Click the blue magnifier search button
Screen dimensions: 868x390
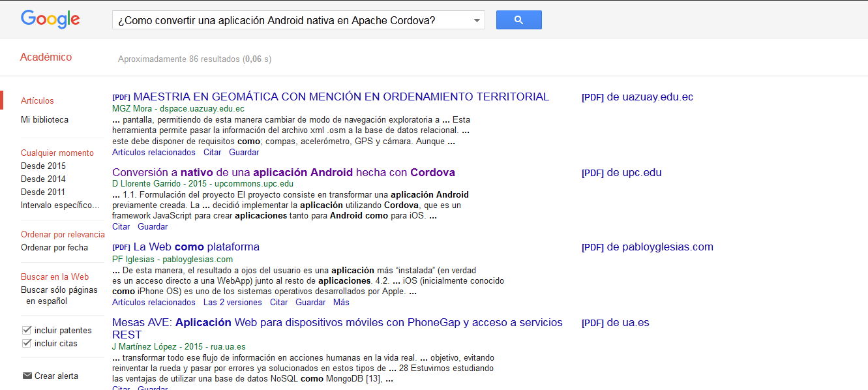(x=519, y=20)
